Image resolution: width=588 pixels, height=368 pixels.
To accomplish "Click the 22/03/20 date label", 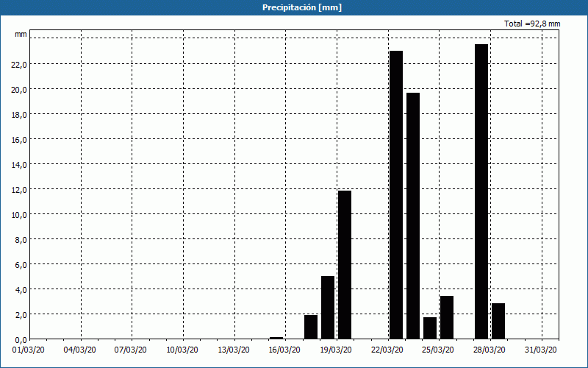I will click(x=387, y=350).
